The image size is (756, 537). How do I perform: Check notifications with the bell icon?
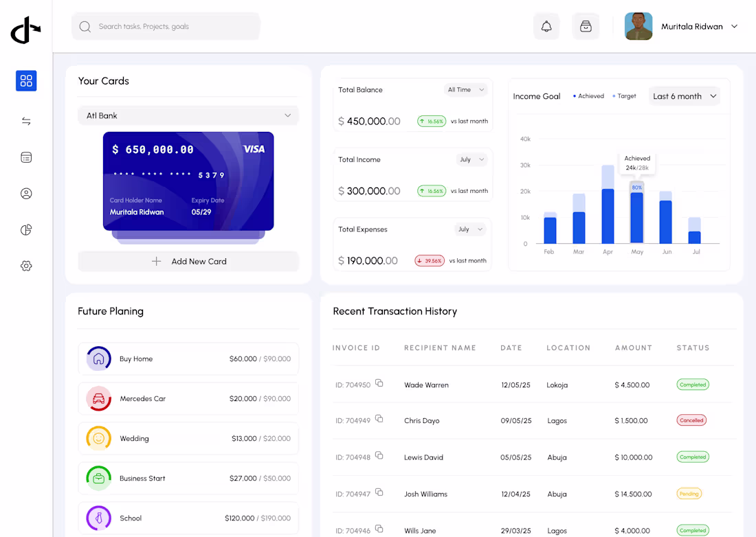(x=546, y=25)
